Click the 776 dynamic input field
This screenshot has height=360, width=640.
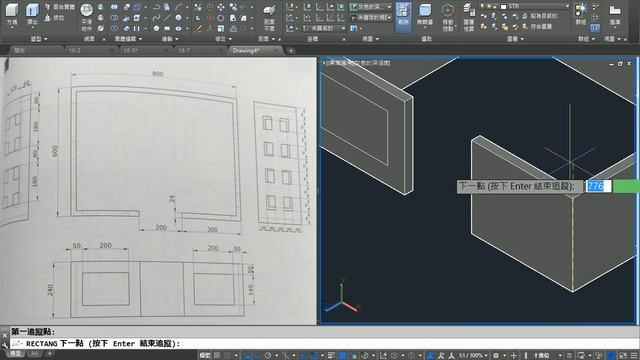pos(598,186)
